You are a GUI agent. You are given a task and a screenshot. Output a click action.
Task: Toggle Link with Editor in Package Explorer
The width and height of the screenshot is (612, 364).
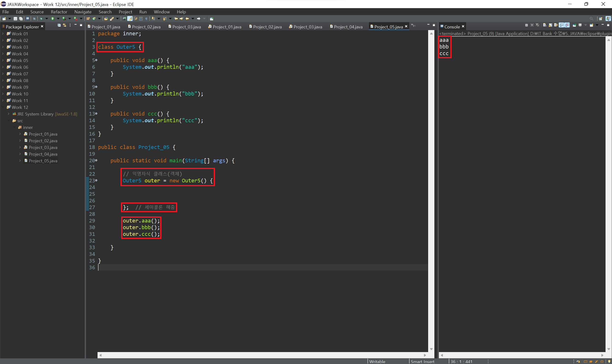point(65,25)
